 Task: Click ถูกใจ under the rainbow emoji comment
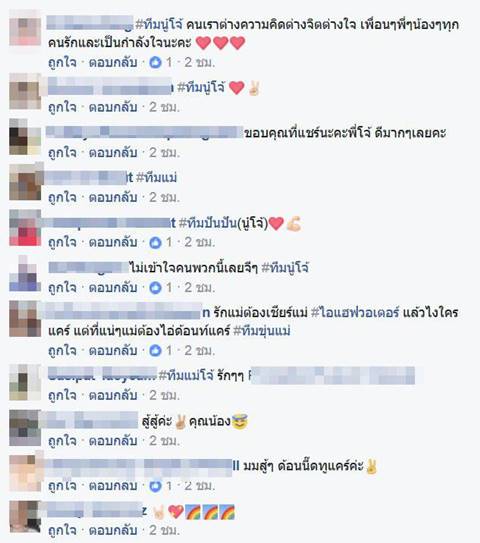[x=62, y=531]
